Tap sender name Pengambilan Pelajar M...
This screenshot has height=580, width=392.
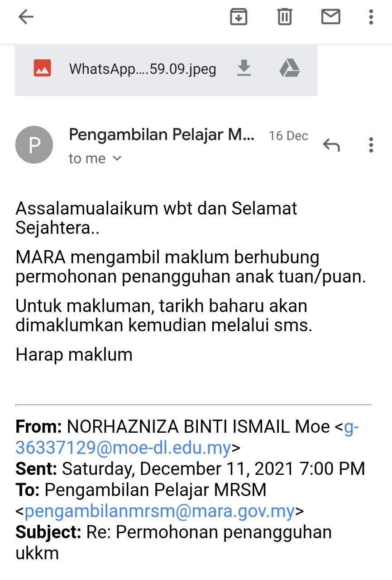coord(162,135)
